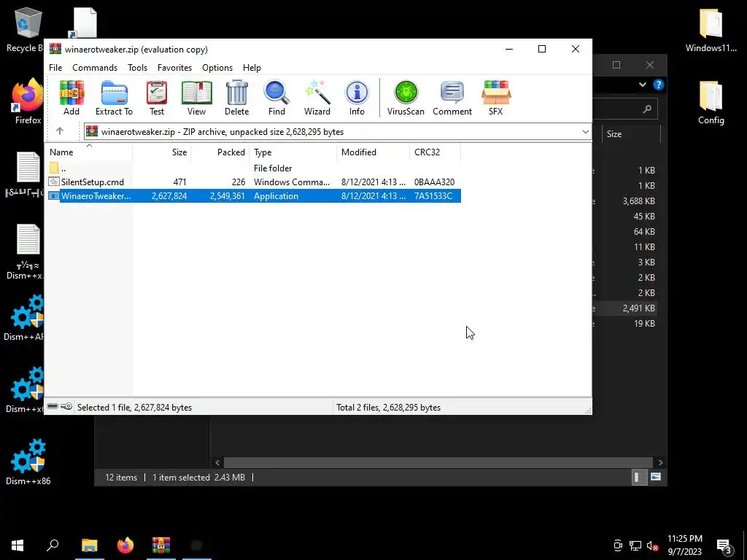The height and width of the screenshot is (560, 747).
Task: Click the Size column header in Explorer window
Action: pyautogui.click(x=631, y=134)
